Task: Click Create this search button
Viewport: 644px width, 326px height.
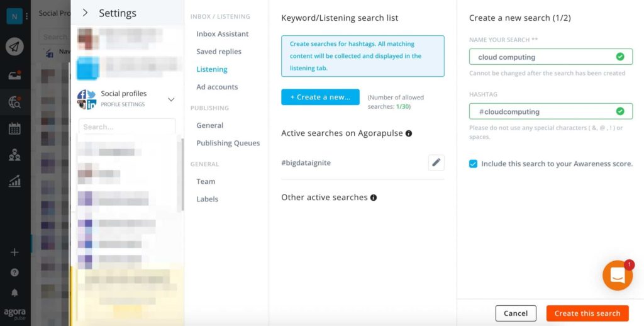Action: pos(587,313)
